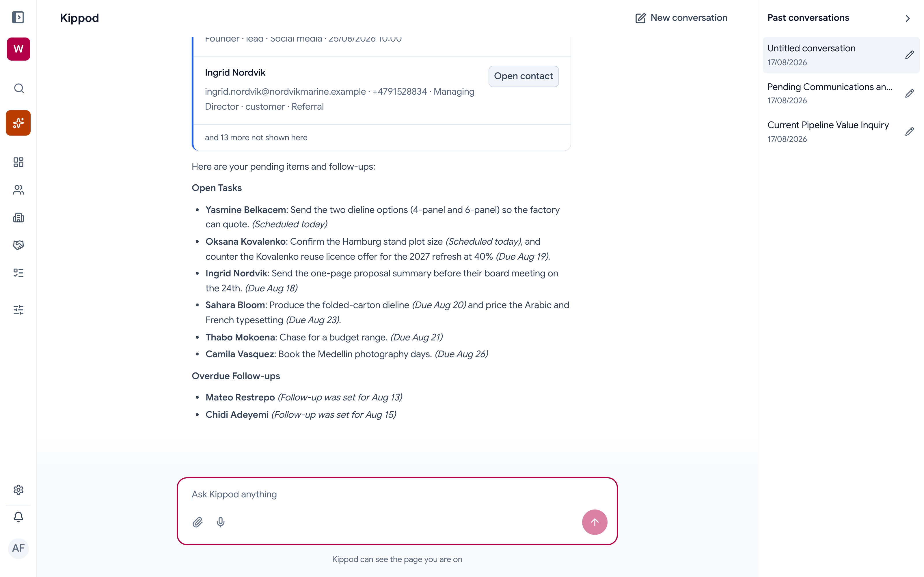Open the tasks checklist icon
Image resolution: width=924 pixels, height=577 pixels.
pos(19,272)
